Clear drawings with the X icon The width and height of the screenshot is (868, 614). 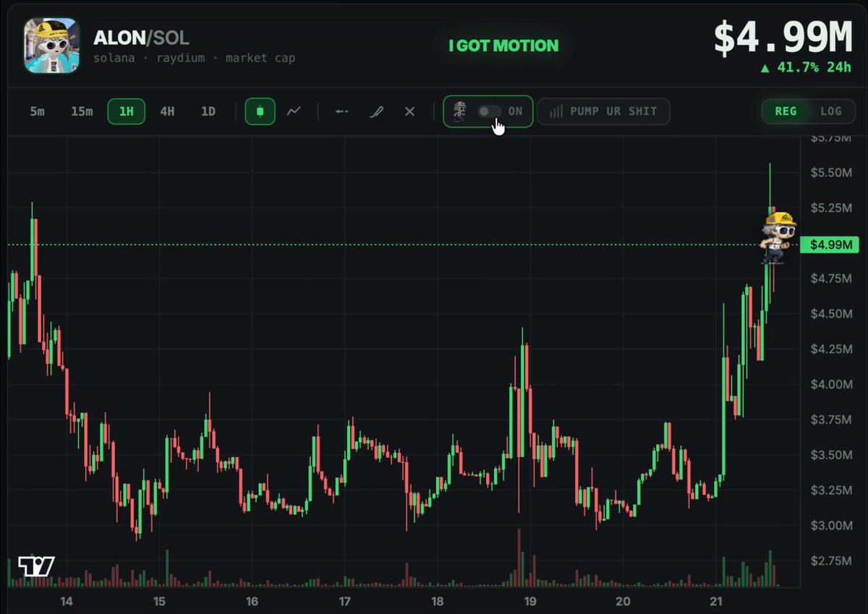click(x=409, y=111)
